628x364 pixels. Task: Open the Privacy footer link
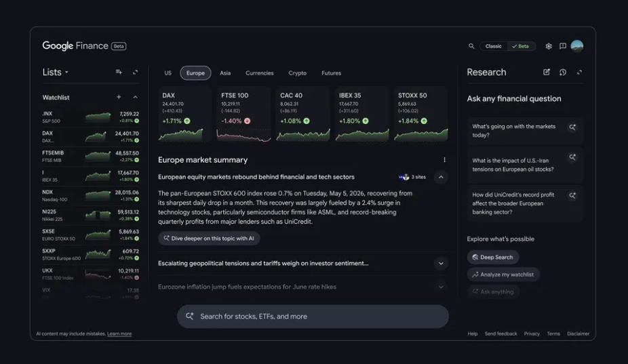pyautogui.click(x=532, y=334)
